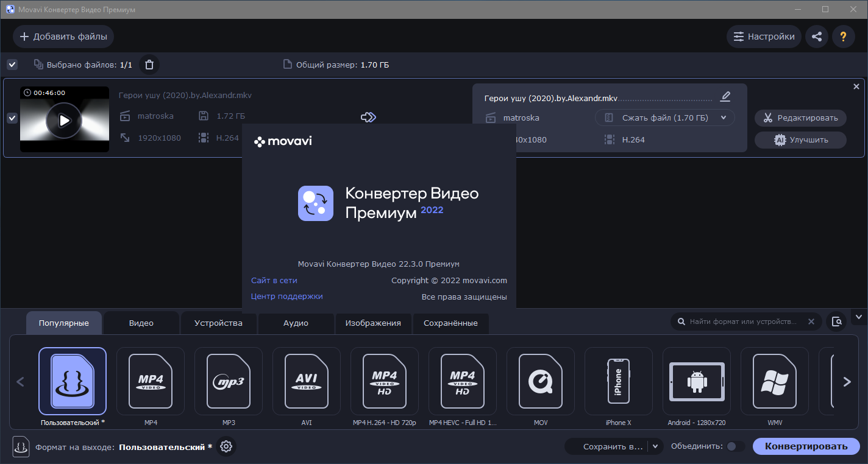Select the iPhone X device preset

point(619,381)
